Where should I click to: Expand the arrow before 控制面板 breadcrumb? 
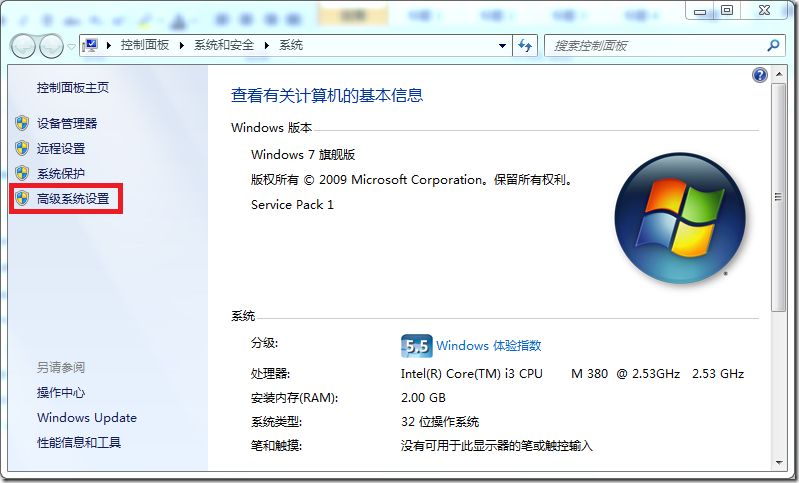click(109, 45)
